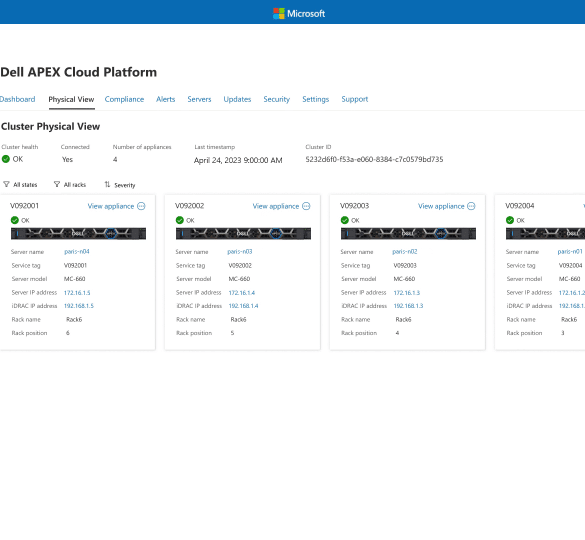Click the green OK status icon on V092004
This screenshot has height=540, width=585.
coord(510,220)
